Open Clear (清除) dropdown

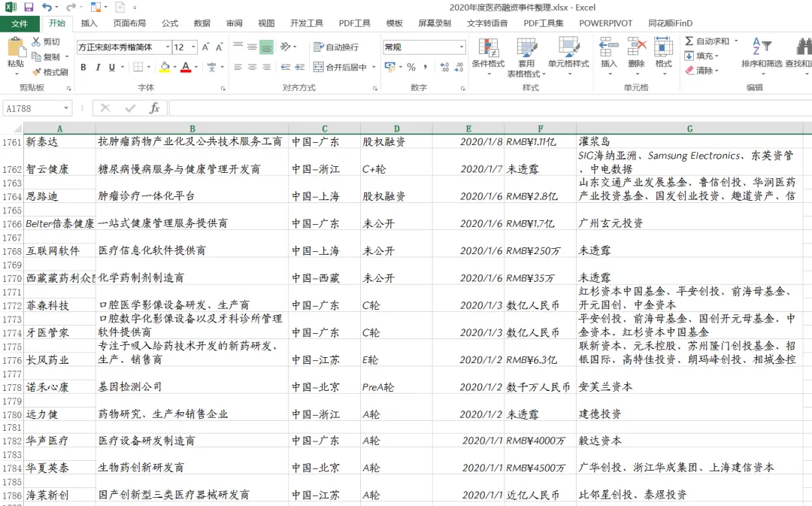pyautogui.click(x=702, y=71)
